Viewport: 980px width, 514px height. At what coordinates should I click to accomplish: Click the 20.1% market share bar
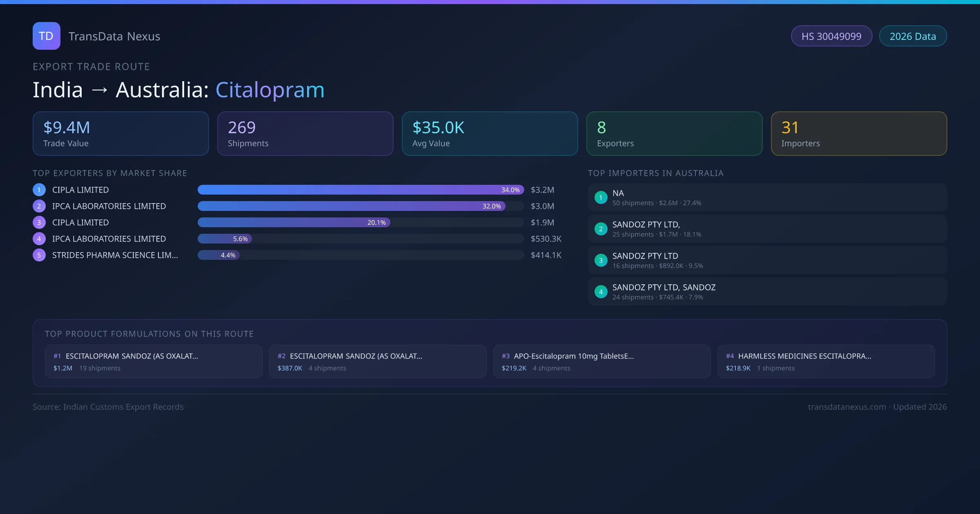point(294,222)
